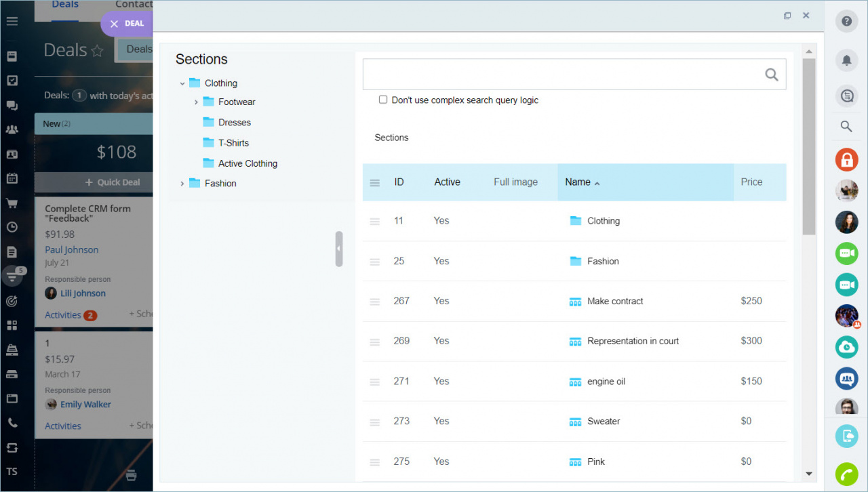The width and height of the screenshot is (868, 492).
Task: Sort by the Price column header
Action: tap(751, 182)
